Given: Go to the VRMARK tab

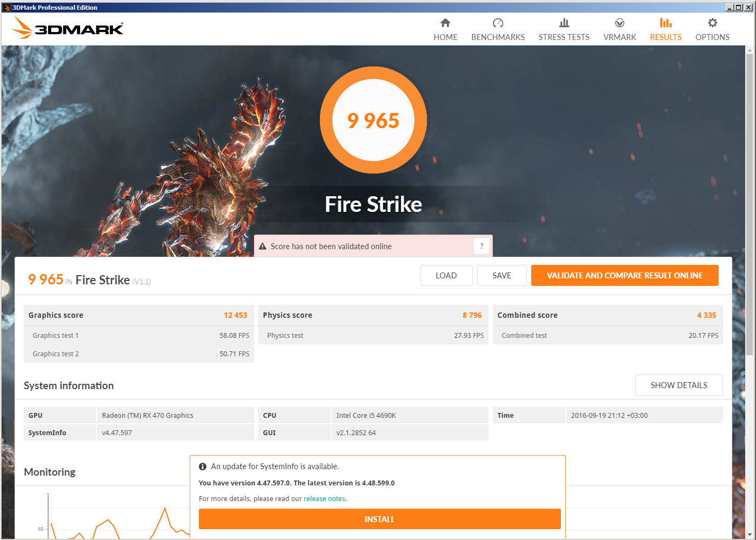Looking at the screenshot, I should tap(620, 29).
